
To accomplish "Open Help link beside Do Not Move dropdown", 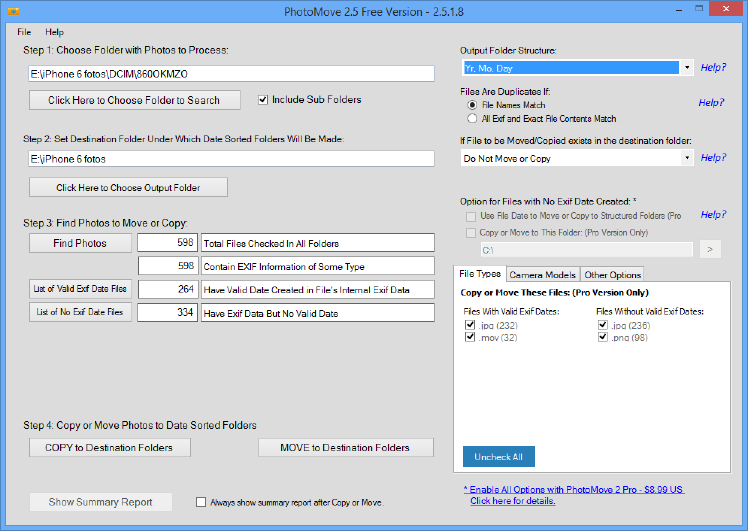I will pos(713,157).
